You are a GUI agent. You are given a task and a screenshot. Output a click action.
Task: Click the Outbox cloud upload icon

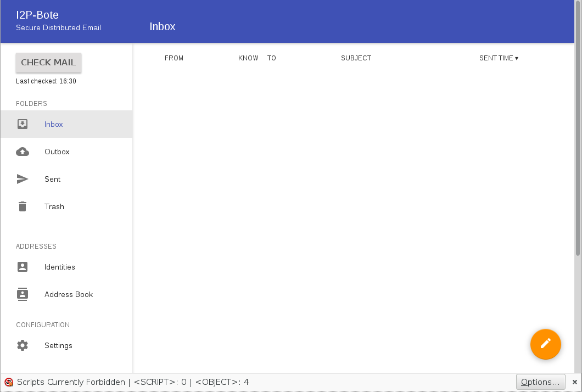click(23, 152)
